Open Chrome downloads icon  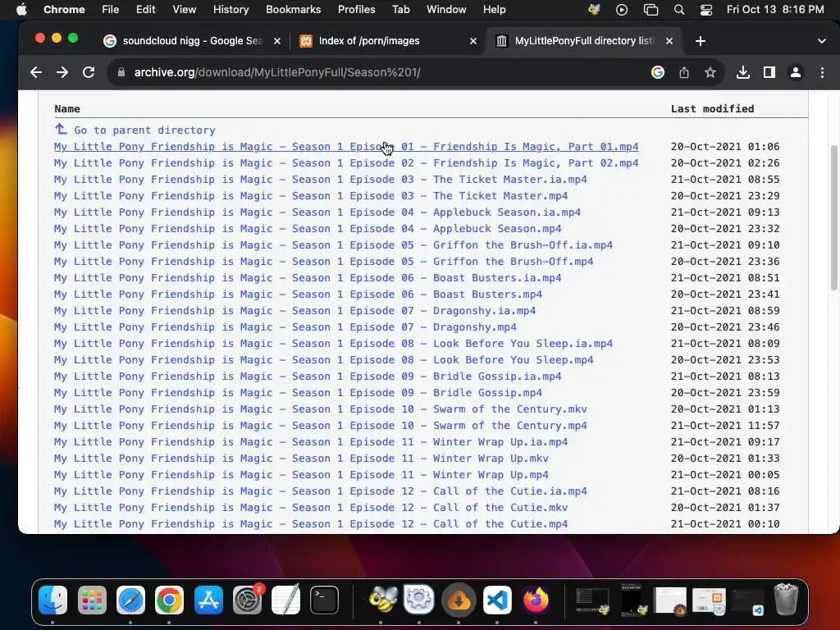743,72
